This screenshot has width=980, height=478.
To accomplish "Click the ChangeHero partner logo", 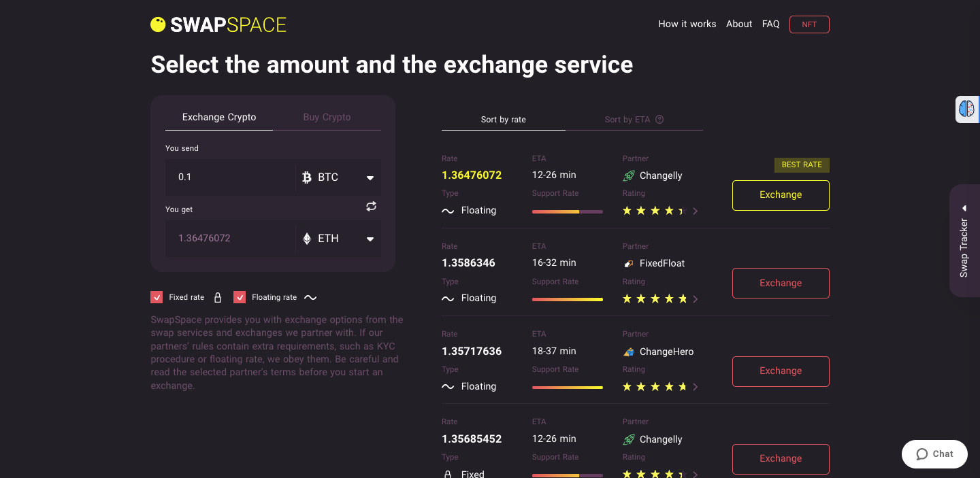I will tap(629, 352).
